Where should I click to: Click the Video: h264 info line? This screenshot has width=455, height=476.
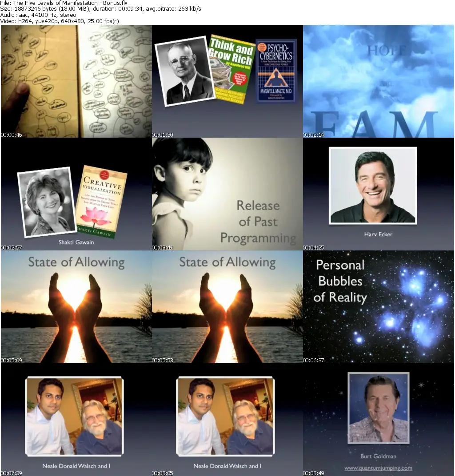pos(60,21)
